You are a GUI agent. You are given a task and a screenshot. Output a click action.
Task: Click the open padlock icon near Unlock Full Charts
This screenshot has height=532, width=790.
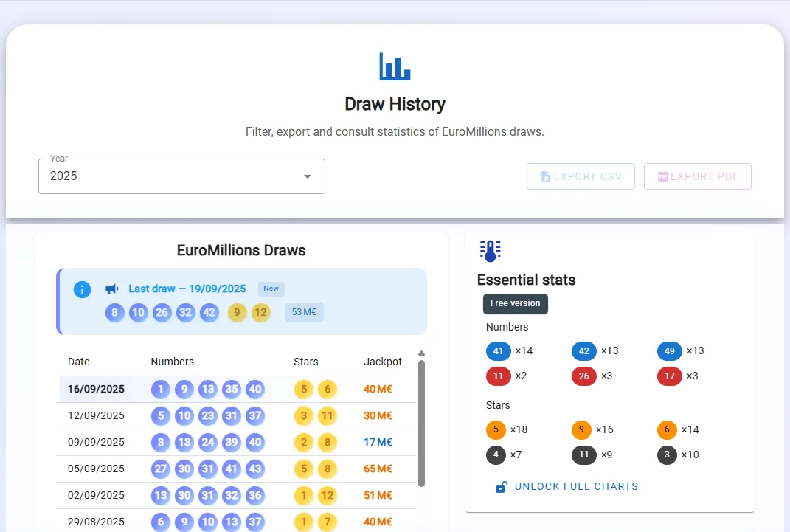(x=502, y=487)
